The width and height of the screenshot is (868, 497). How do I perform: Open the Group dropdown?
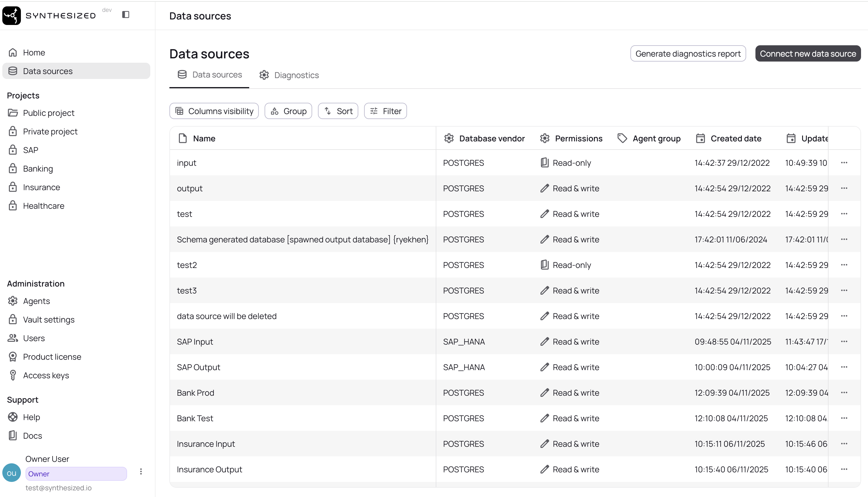[x=288, y=111]
